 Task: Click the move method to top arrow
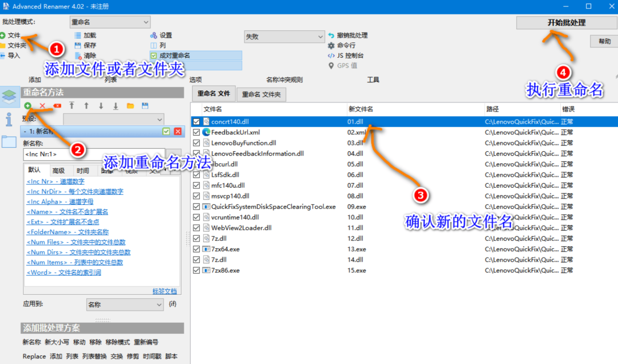(72, 106)
